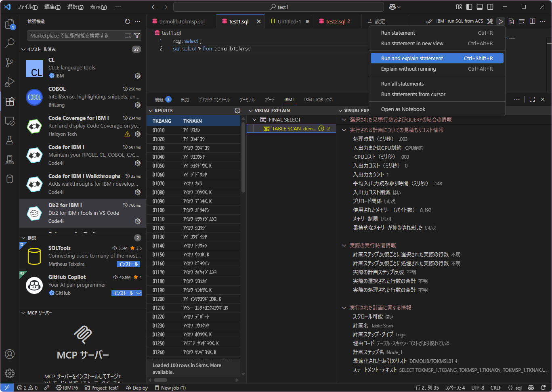The image size is (552, 392).
Task: Open settings gear for Db2 for IBM i
Action: click(138, 221)
